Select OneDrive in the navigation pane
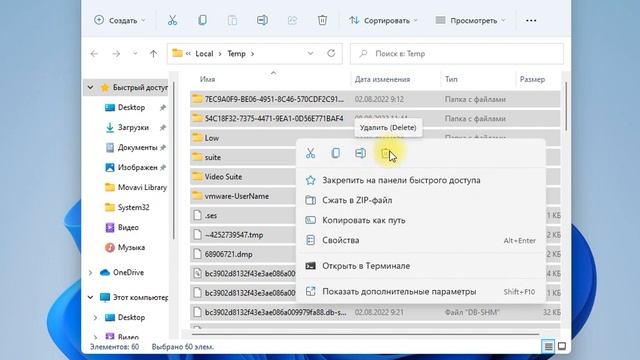This screenshot has width=640, height=360. (x=128, y=272)
